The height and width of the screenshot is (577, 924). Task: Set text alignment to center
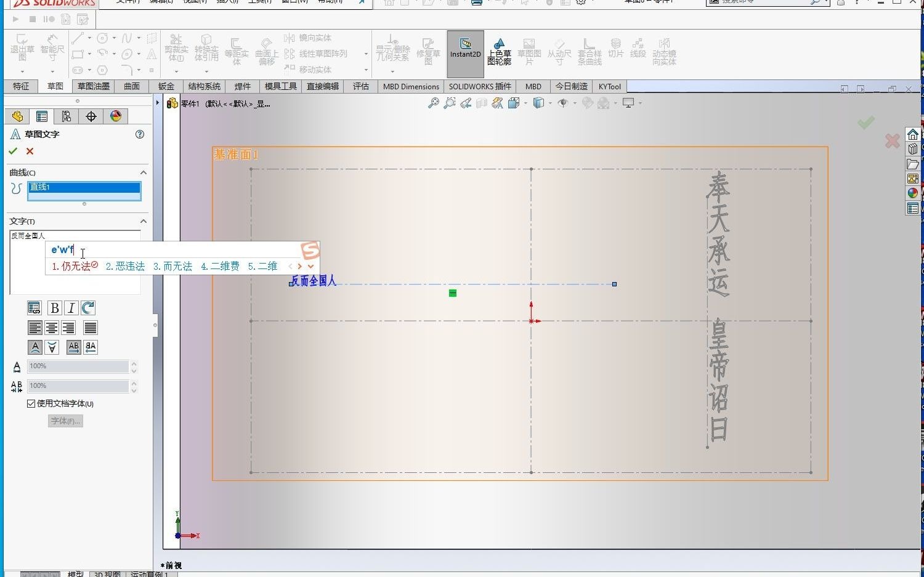(x=52, y=328)
